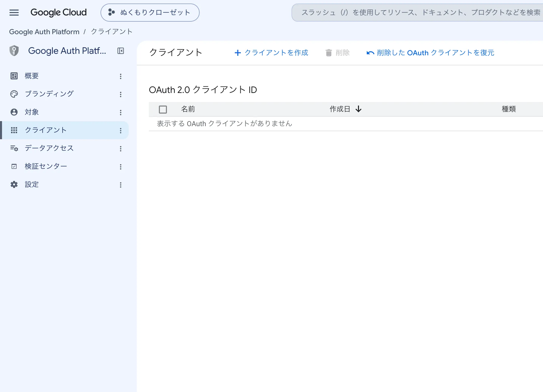
Task: Click the project picker dots icon
Action: click(x=111, y=12)
